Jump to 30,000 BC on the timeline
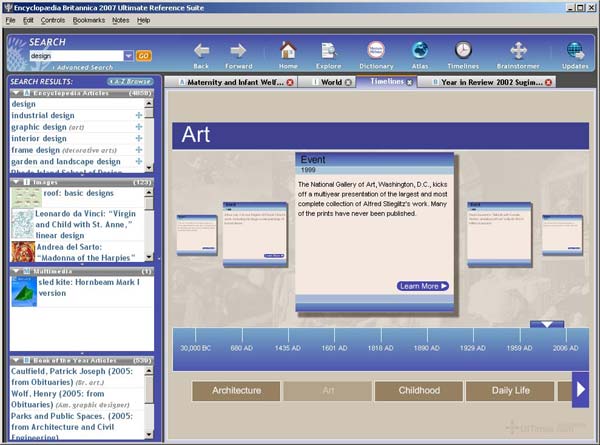Viewport: 600px width, 445px height. pos(196,348)
